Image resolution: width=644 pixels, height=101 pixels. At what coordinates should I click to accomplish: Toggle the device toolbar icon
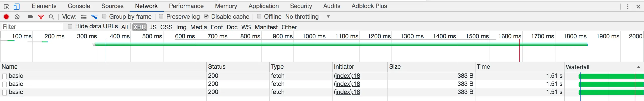coord(17,7)
